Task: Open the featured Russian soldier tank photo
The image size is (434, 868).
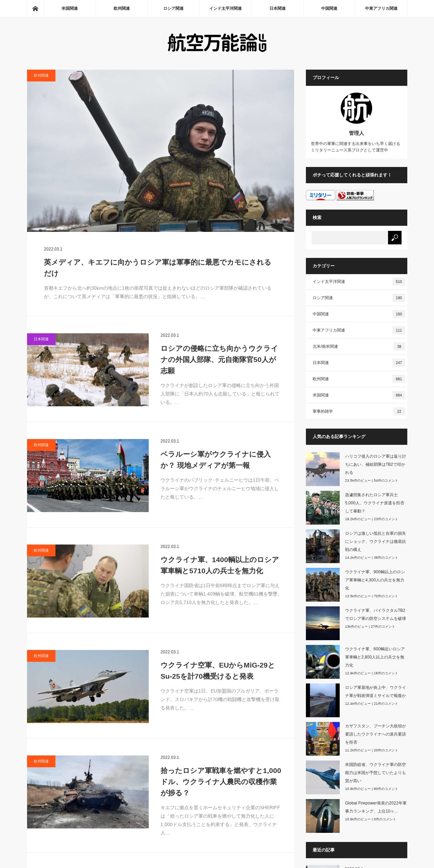Action: click(x=161, y=151)
